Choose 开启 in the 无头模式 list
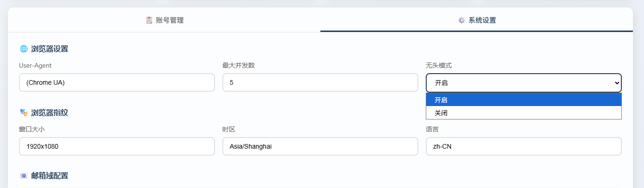The height and width of the screenshot is (188, 644). (x=524, y=100)
